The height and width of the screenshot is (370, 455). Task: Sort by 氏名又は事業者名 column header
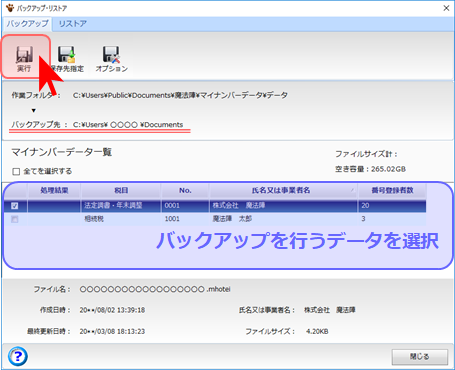(283, 190)
